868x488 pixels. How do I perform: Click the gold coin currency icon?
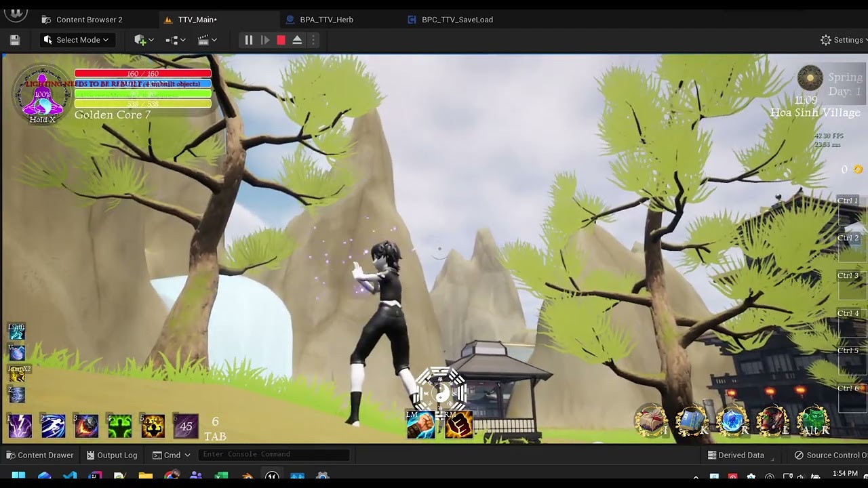pos(858,169)
